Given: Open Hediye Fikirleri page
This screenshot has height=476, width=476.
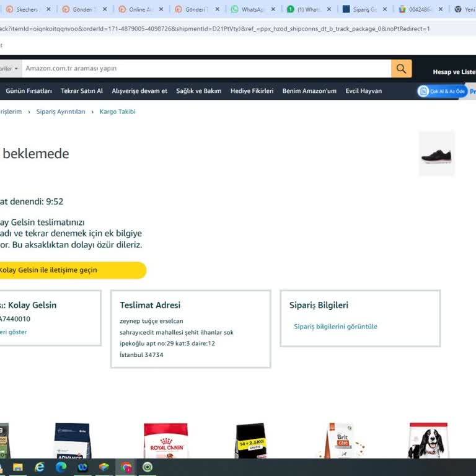Looking at the screenshot, I should pos(252,91).
